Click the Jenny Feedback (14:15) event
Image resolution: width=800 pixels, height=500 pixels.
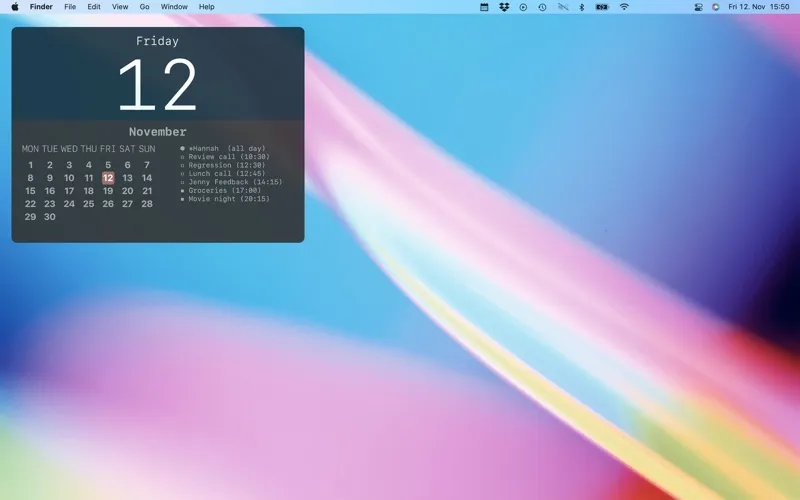(x=231, y=182)
